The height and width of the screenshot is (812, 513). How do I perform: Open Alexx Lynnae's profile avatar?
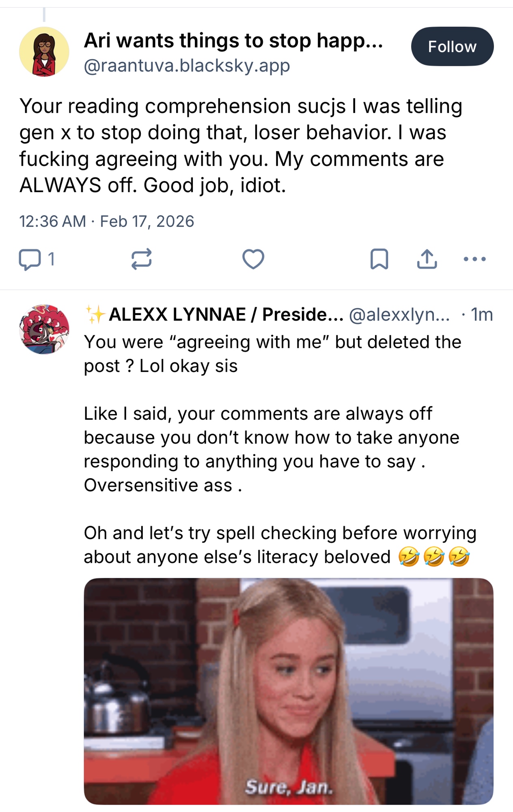(x=44, y=329)
